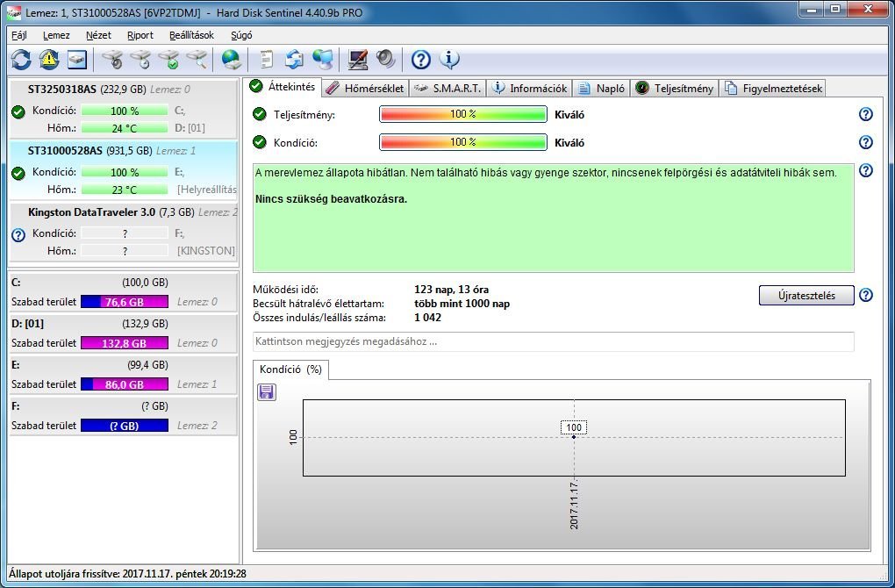The width and height of the screenshot is (895, 588).
Task: Click the '1 042' start/stop count
Action: coord(427,318)
